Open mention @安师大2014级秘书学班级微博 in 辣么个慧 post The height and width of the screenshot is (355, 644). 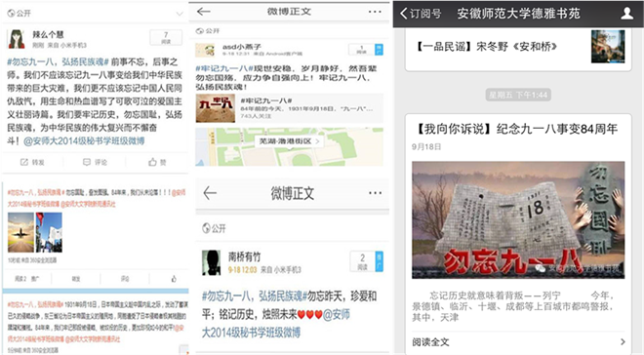coord(84,141)
